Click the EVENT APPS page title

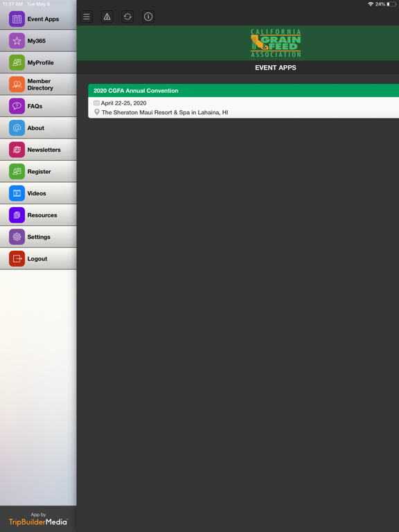276,67
